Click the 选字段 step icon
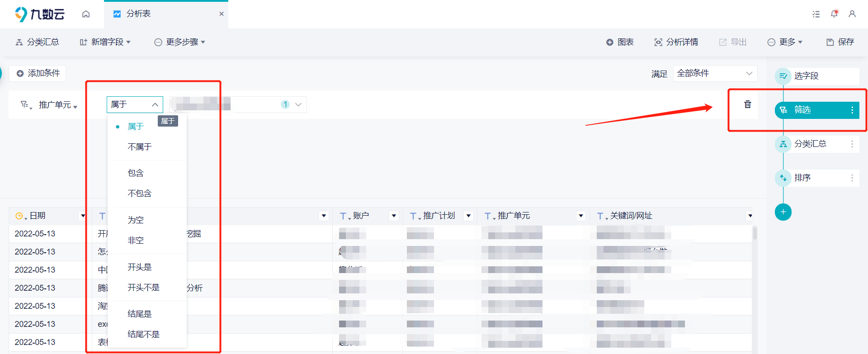 click(783, 76)
